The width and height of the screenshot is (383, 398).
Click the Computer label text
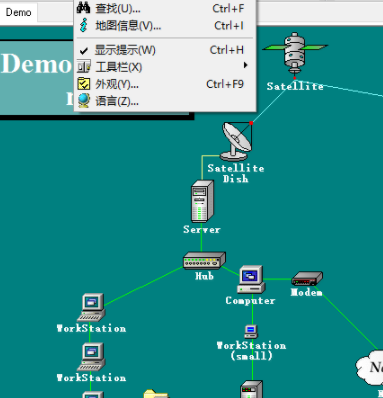pos(250,301)
